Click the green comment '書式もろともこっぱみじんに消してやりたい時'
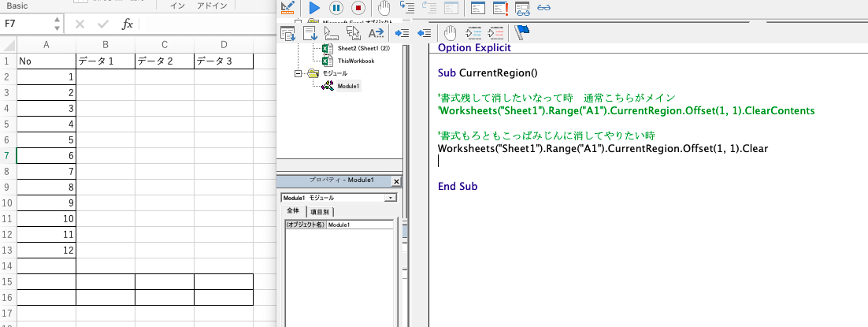This screenshot has height=327, width=868. coord(547,136)
